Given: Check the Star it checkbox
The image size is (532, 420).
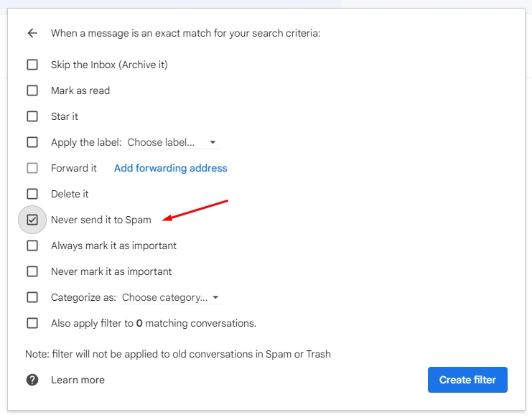Looking at the screenshot, I should coord(32,116).
